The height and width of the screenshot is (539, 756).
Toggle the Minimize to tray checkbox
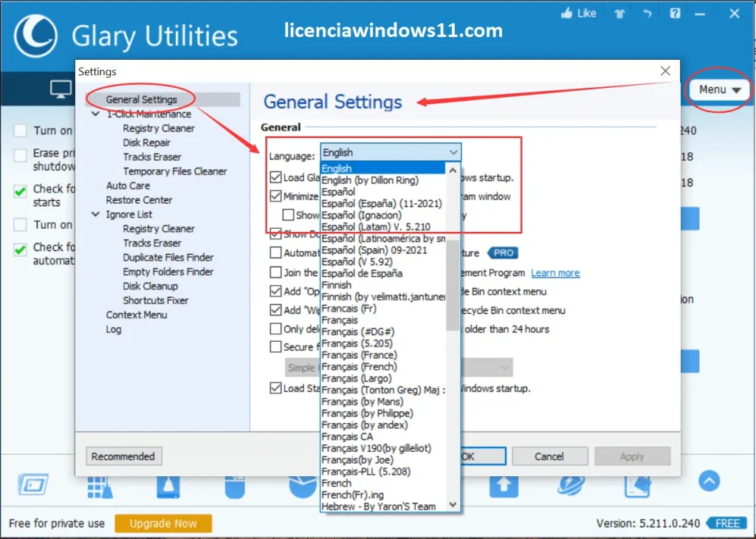point(276,196)
